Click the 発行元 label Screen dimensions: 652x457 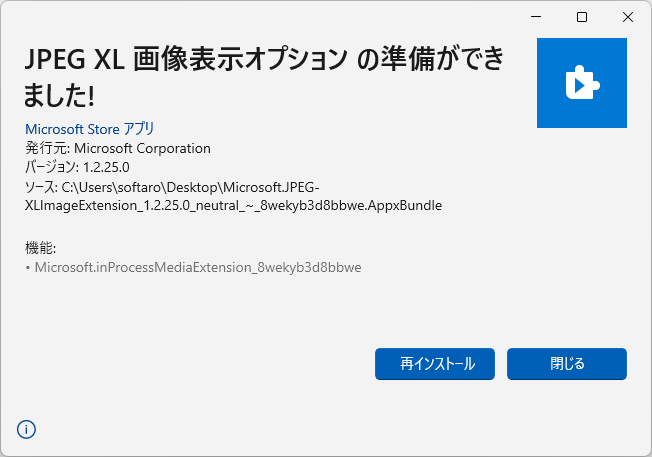[x=47, y=148]
